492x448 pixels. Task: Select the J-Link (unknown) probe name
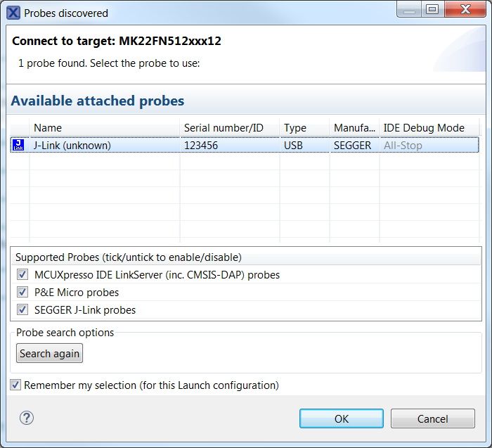[x=72, y=146]
